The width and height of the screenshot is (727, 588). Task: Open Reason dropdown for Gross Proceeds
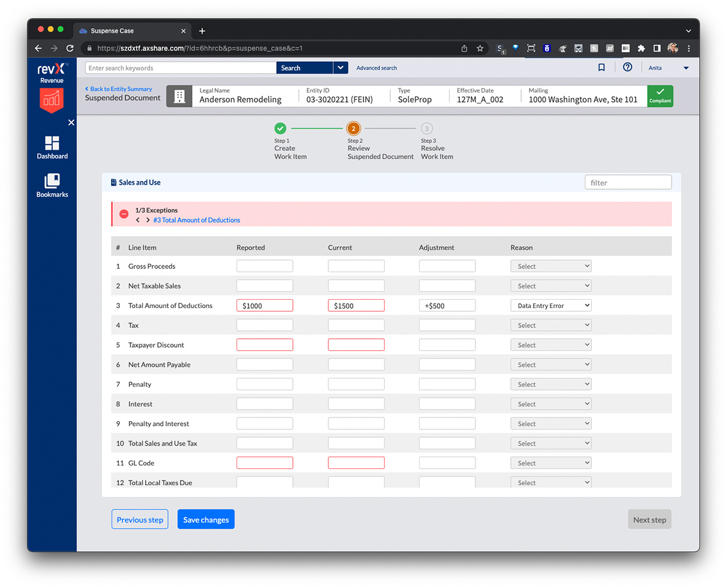551,266
